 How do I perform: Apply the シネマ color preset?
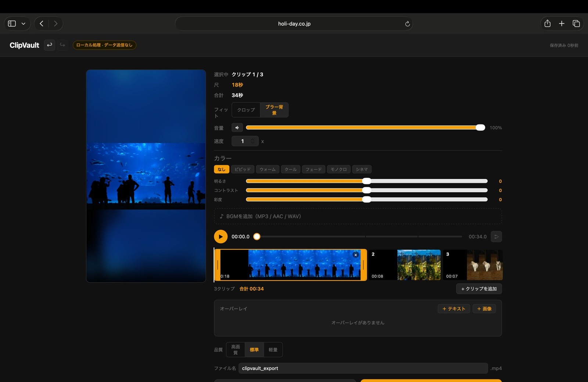click(362, 169)
